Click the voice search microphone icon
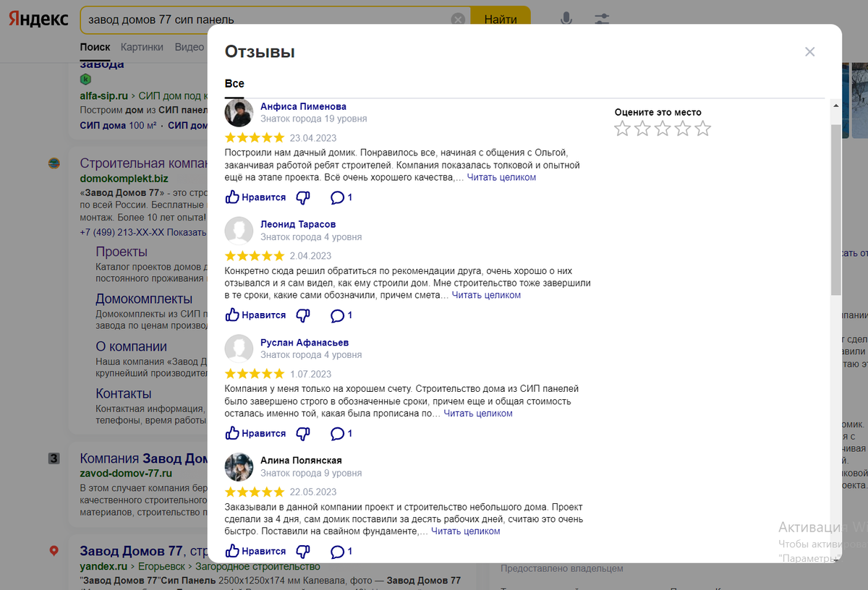 tap(566, 20)
